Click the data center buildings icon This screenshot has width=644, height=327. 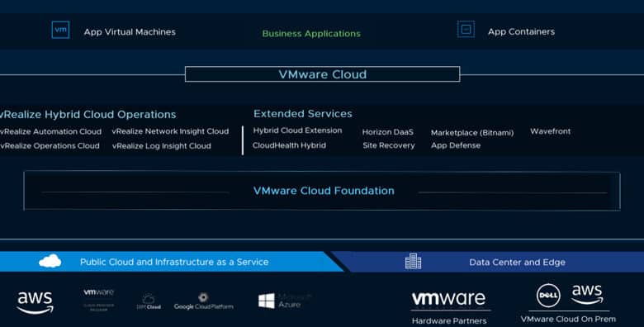[x=413, y=261]
